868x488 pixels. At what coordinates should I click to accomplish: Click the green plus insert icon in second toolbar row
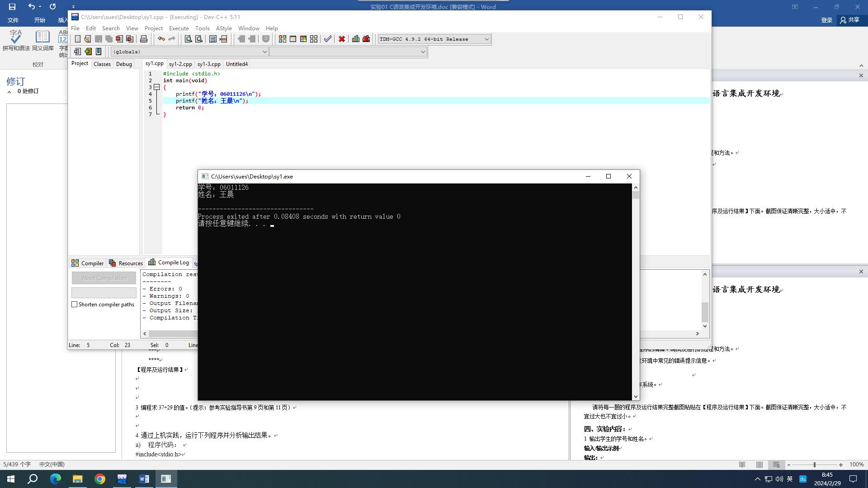tap(88, 52)
